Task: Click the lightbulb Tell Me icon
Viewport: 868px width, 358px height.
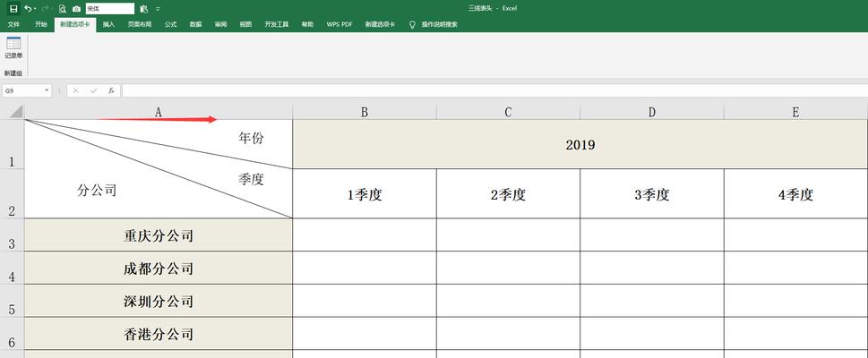Action: (412, 24)
